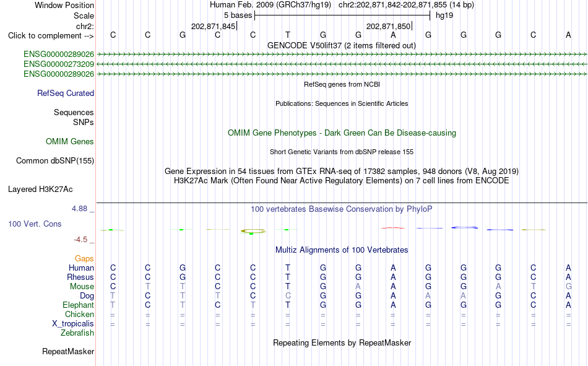Select the Dog species row label
This screenshot has height=366, width=588.
coord(87,296)
